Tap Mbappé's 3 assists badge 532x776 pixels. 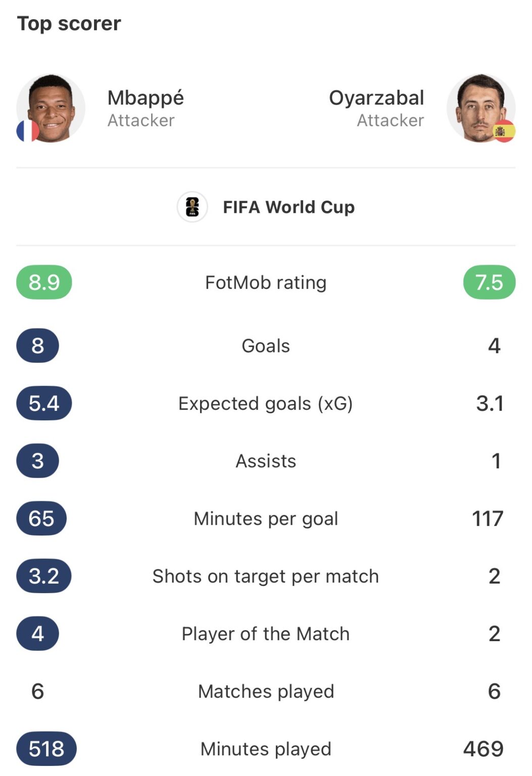(37, 461)
